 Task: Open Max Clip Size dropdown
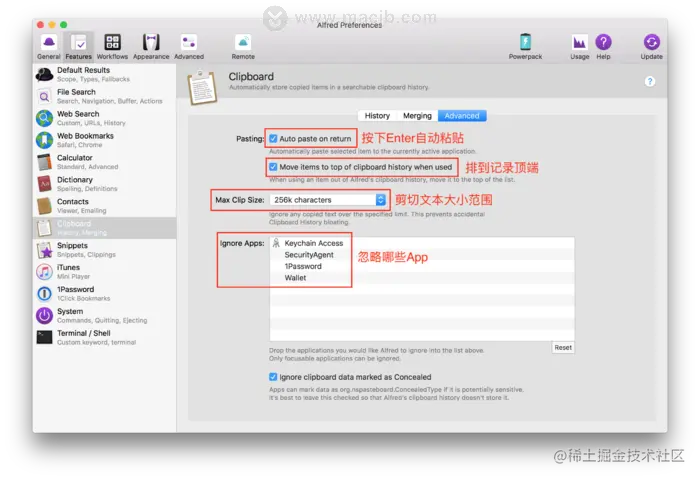pos(328,200)
